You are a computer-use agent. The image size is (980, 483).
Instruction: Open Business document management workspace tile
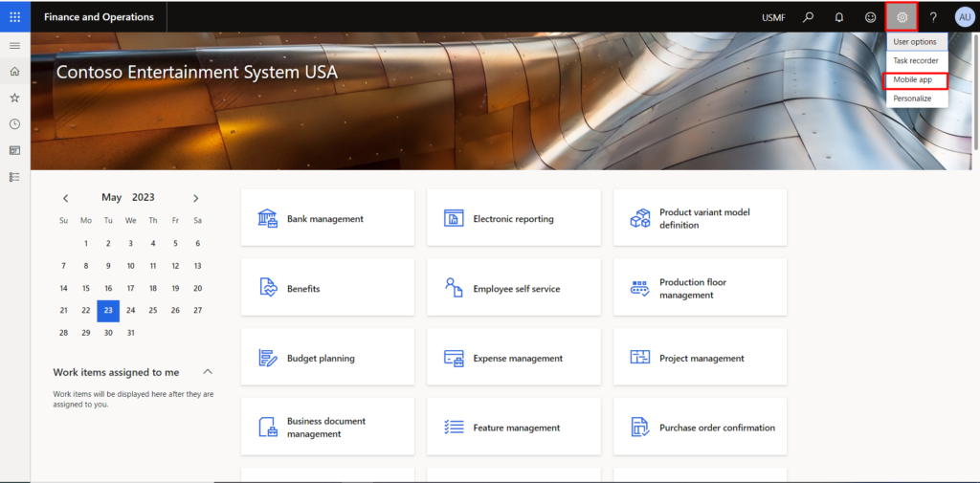[x=327, y=427]
